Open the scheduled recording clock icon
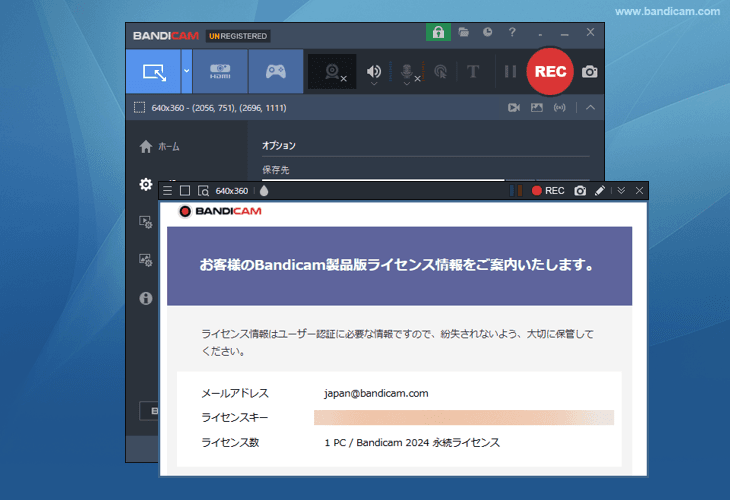The height and width of the screenshot is (500, 730). pyautogui.click(x=487, y=32)
